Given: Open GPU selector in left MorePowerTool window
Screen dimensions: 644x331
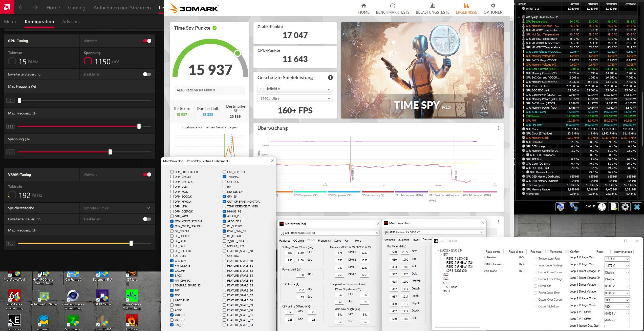Looking at the screenshot, I should pos(329,233).
